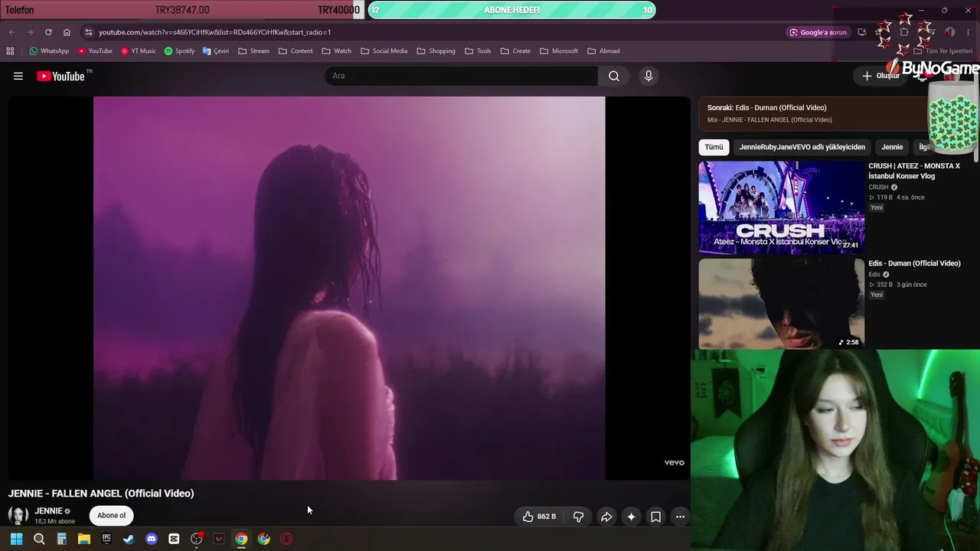Open CRUSH Istanbul Konser Vlog thumbnail

(x=782, y=207)
